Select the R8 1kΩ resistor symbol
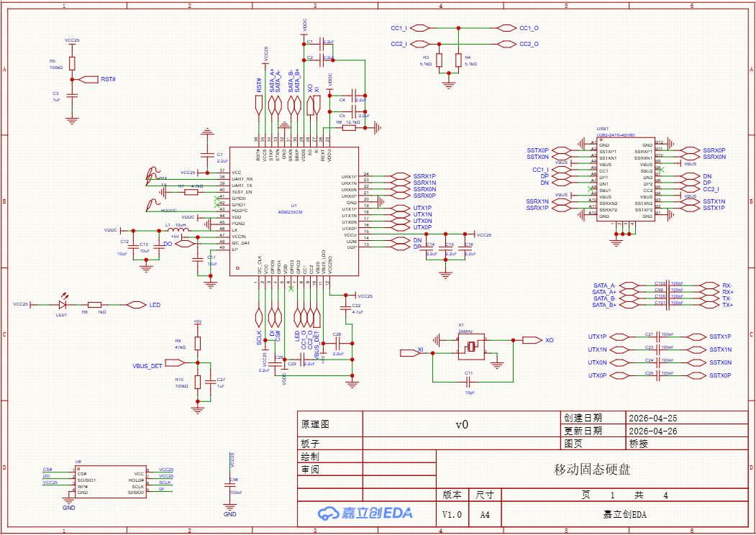Viewport: 756px width, 535px height. [94, 305]
